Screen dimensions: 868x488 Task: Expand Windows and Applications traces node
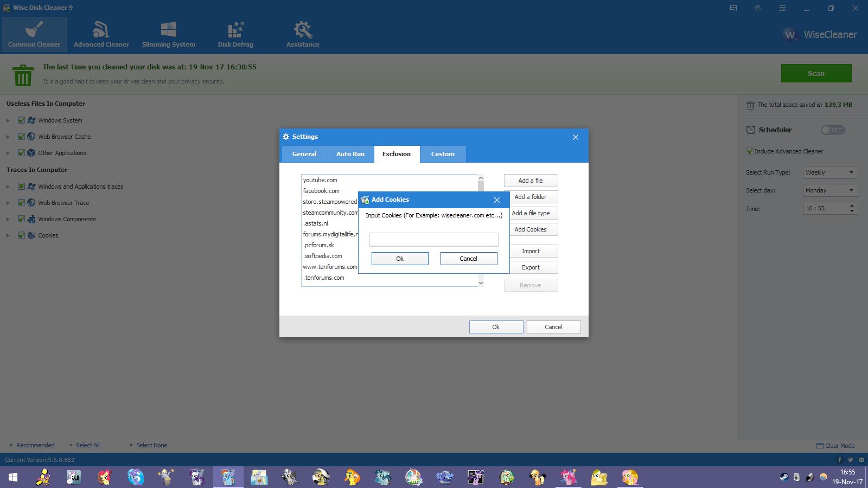pos(8,187)
